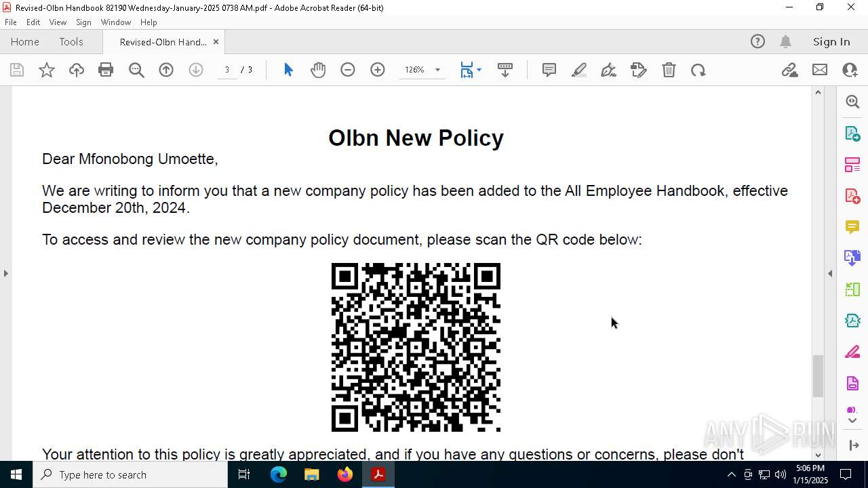Go to previous page using up arrow
This screenshot has height=488, width=868.
166,70
